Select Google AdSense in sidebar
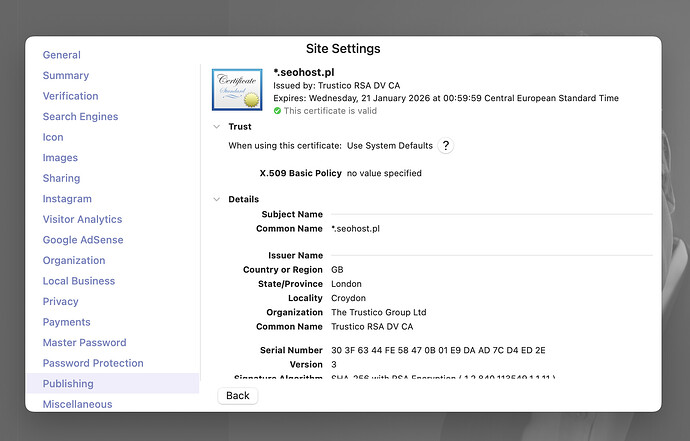Viewport: 690px width, 441px height. pyautogui.click(x=83, y=240)
